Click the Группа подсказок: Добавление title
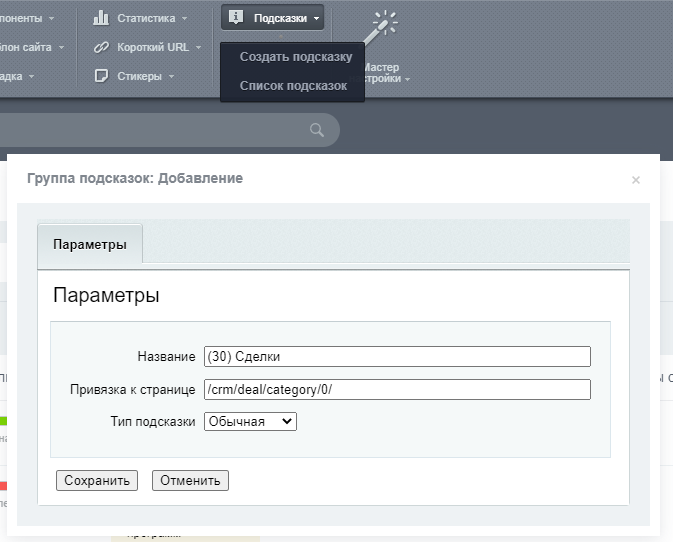 [x=135, y=178]
